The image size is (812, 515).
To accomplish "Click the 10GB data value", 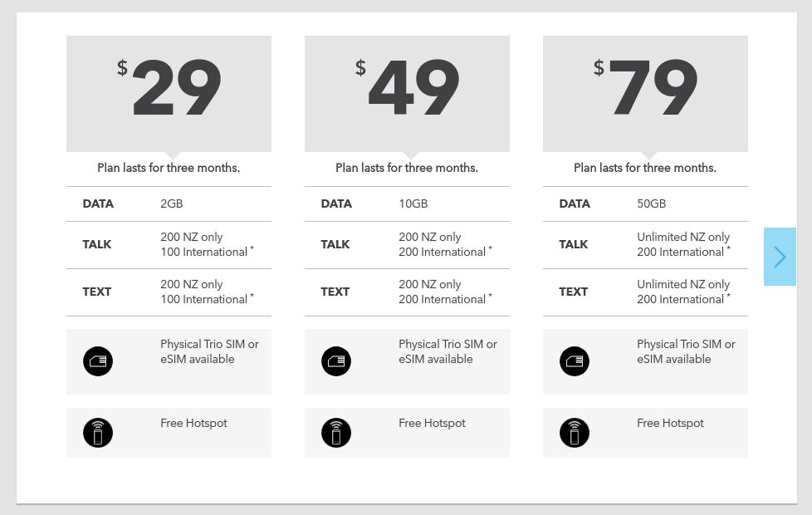I will tap(413, 204).
